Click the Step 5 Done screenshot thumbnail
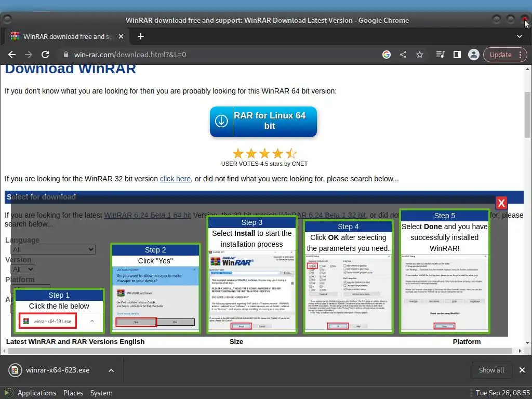 tap(445, 292)
